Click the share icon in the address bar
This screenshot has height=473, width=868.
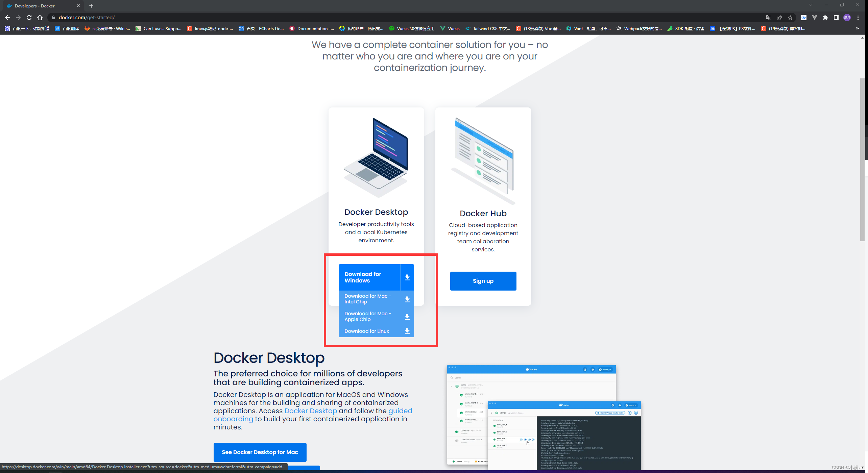click(779, 17)
